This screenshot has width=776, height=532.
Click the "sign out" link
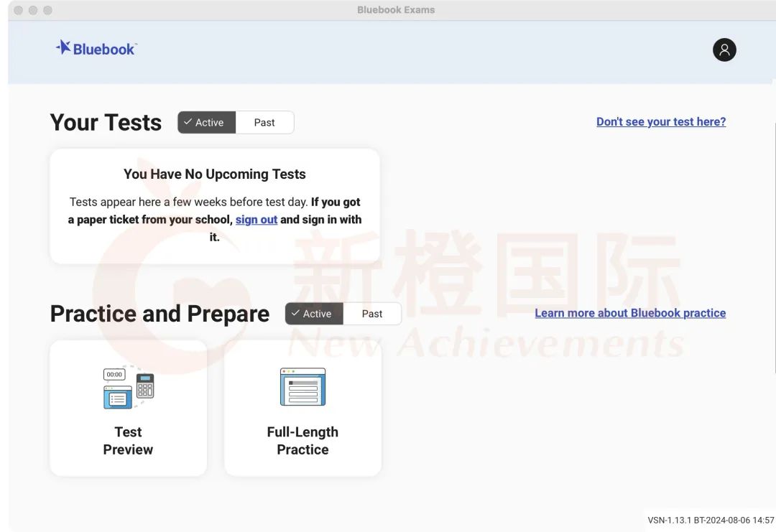tap(257, 220)
